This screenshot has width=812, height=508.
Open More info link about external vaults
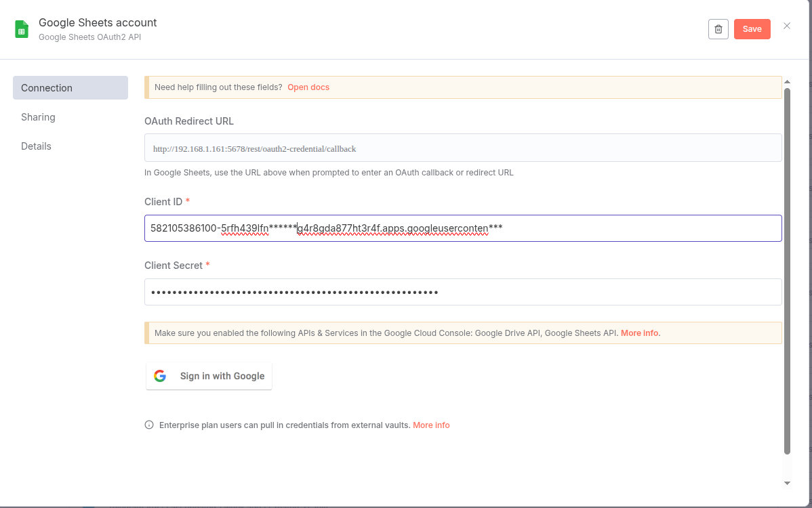tap(431, 425)
